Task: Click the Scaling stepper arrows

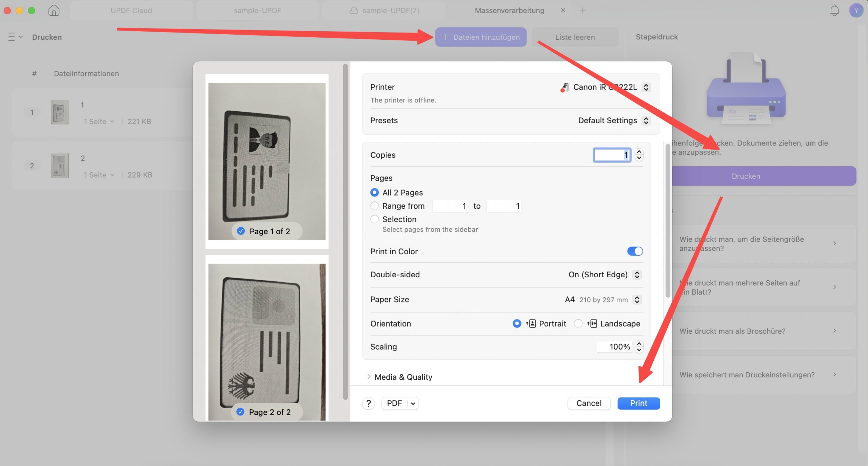Action: pyautogui.click(x=639, y=347)
